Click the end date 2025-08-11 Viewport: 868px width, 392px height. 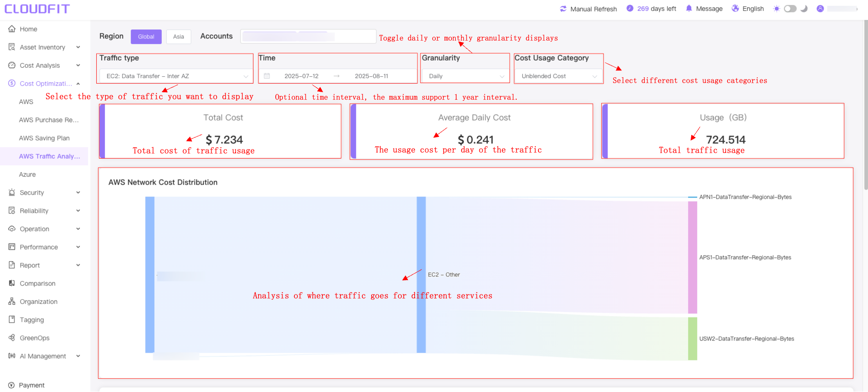[x=372, y=76]
